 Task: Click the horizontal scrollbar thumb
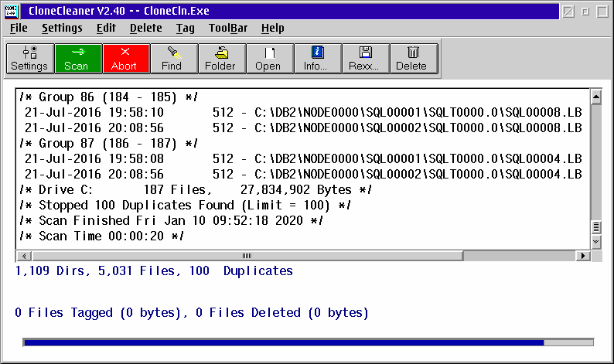(x=247, y=256)
